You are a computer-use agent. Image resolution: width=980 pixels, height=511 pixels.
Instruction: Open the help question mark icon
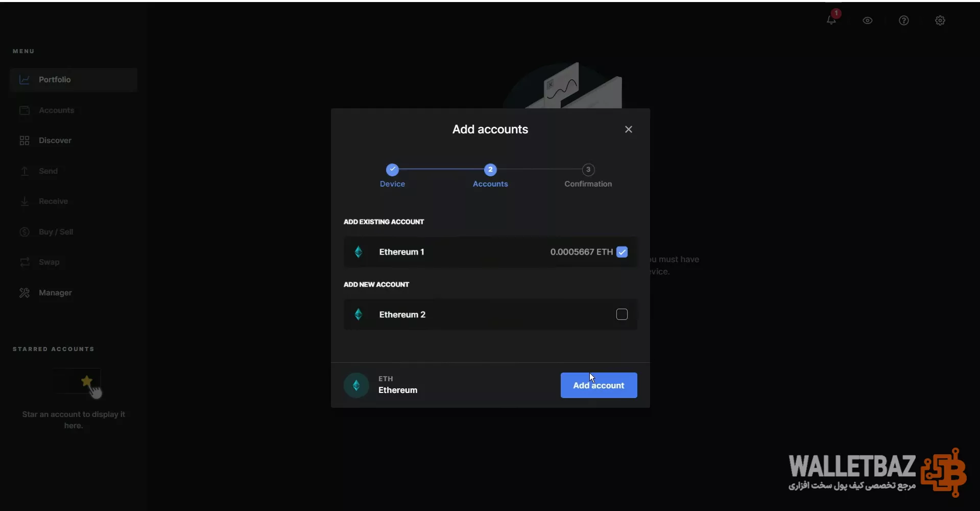(x=904, y=20)
